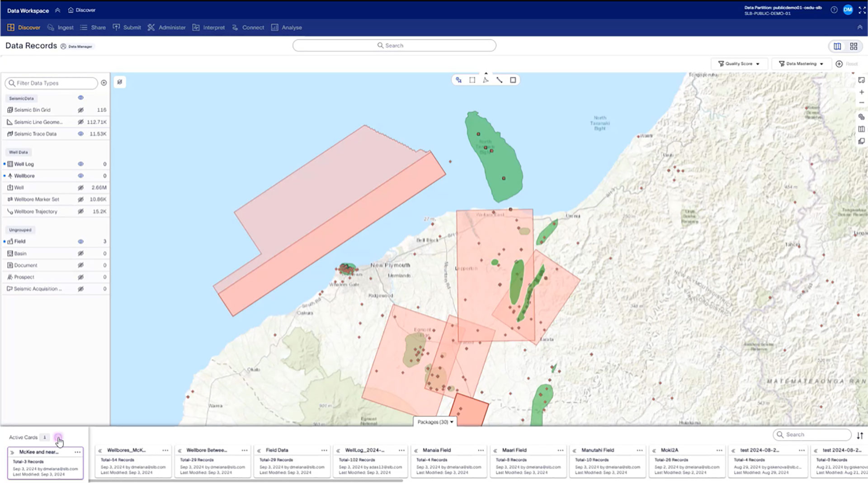Open the Ingest menu tab

[61, 28]
